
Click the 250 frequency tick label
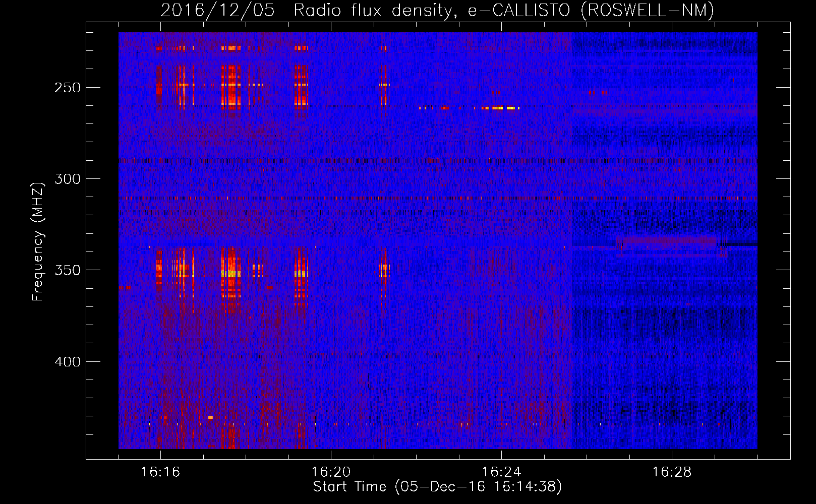[x=68, y=88]
